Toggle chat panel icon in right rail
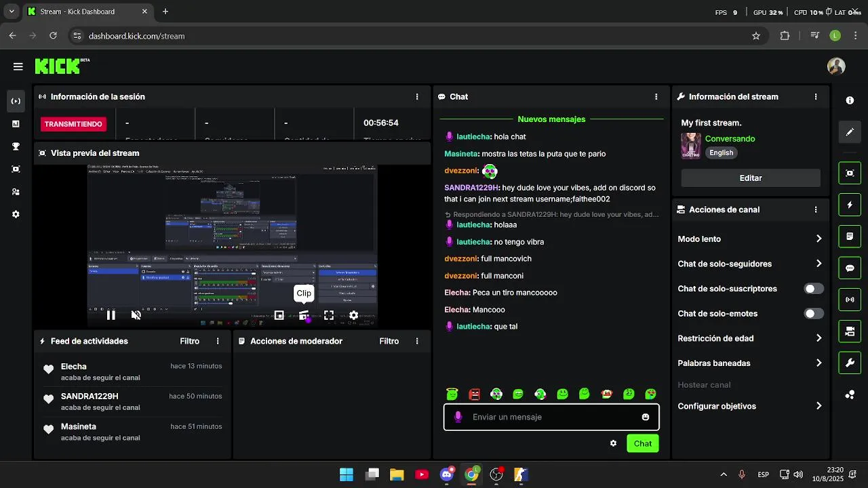 pos(850,268)
